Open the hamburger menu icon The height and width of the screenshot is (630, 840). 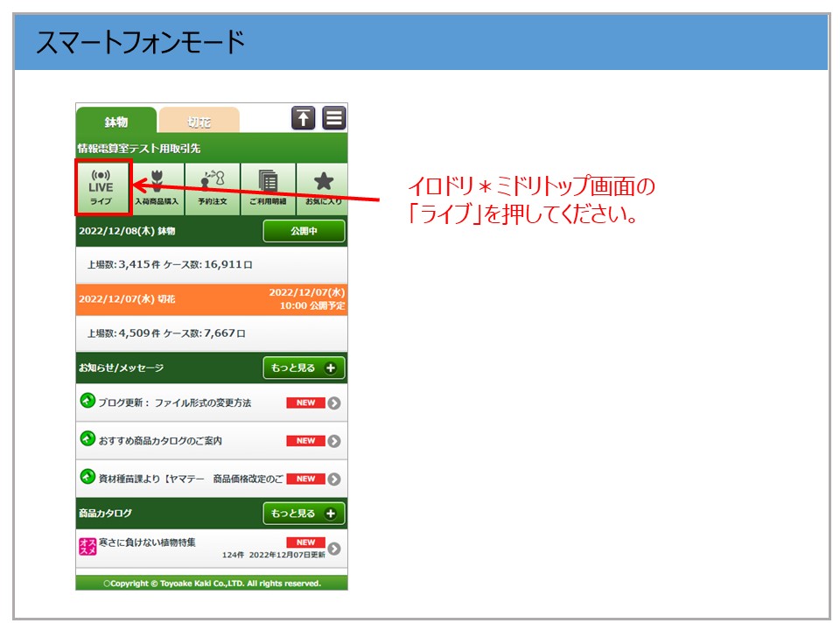click(x=334, y=118)
